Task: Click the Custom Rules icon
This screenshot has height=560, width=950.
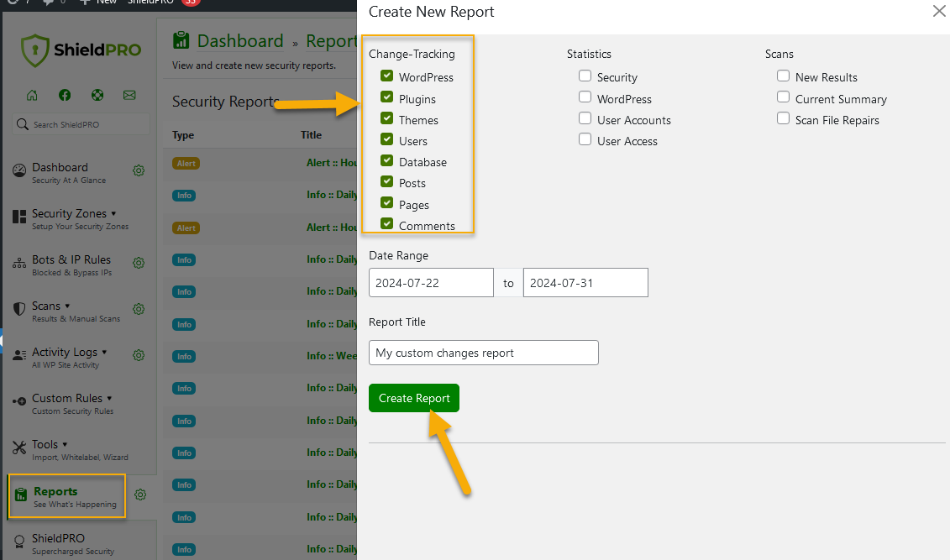Action: click(x=19, y=401)
